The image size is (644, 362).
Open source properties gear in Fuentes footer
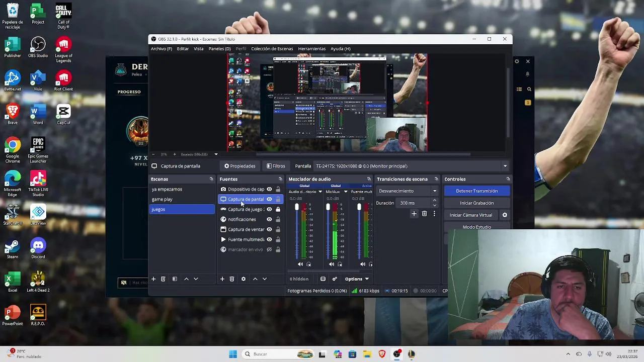(244, 279)
